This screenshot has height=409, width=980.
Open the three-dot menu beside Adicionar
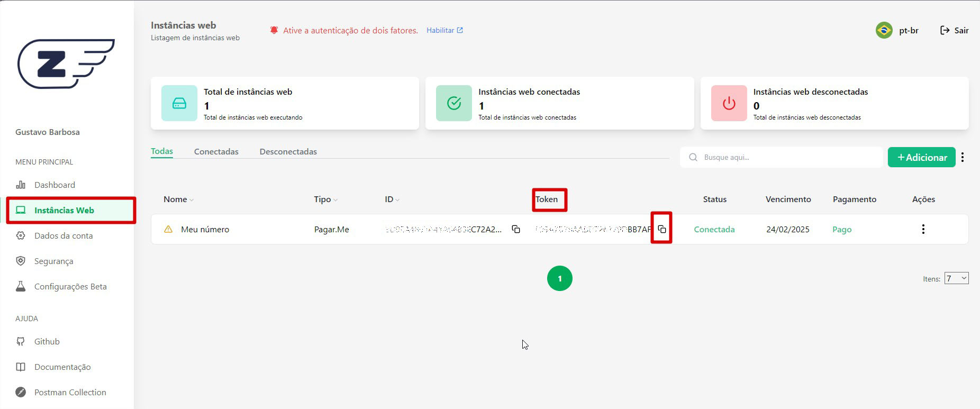point(963,157)
